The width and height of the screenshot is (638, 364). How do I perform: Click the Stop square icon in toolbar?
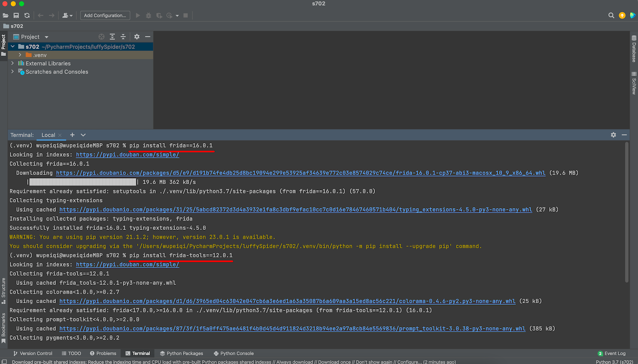pyautogui.click(x=186, y=16)
